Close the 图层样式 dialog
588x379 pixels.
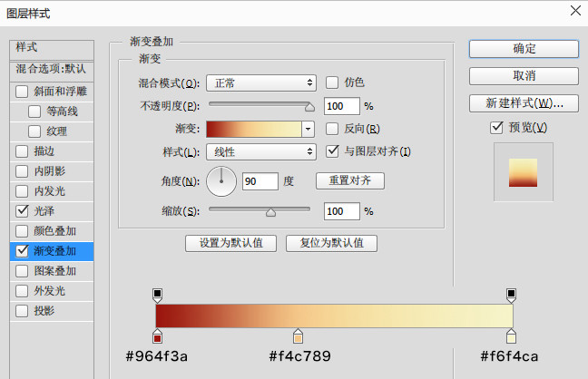[x=575, y=11]
